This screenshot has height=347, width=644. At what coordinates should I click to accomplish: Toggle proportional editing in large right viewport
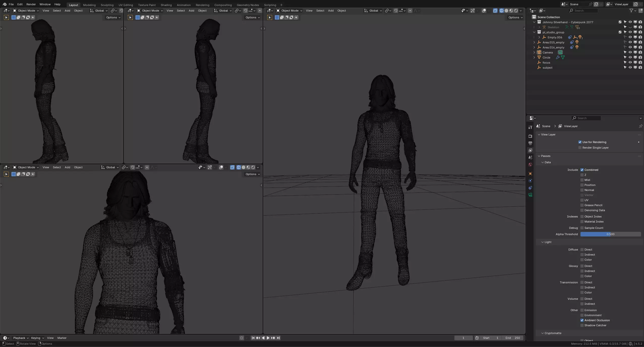coord(410,11)
